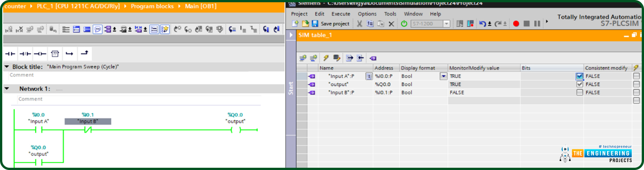Click the open branch icon
644x170 pixels.
pos(69,54)
